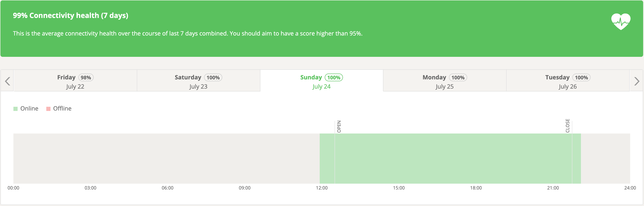
Task: Toggle the Online legend entry
Action: [26, 108]
